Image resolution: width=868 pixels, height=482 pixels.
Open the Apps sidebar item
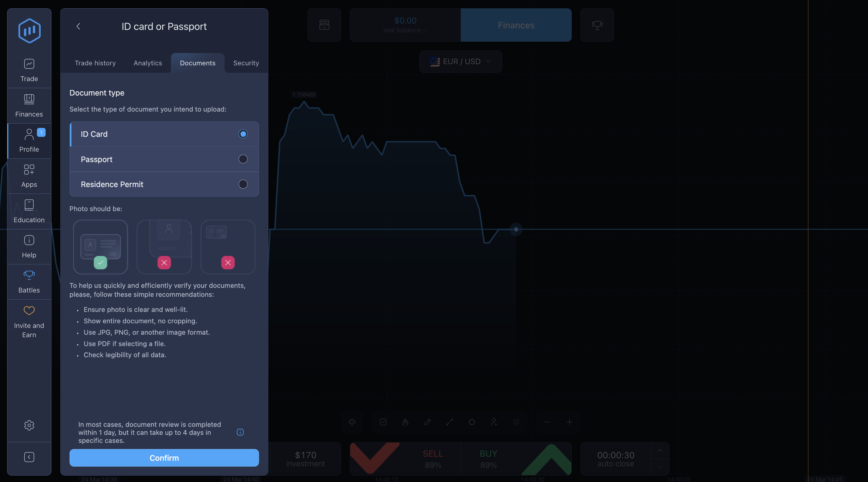coord(29,176)
